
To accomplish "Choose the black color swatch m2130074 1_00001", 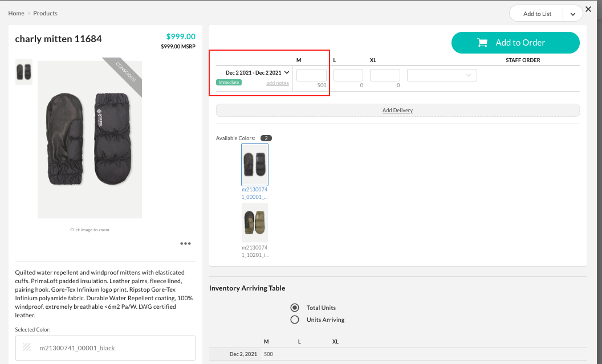I will [x=255, y=165].
